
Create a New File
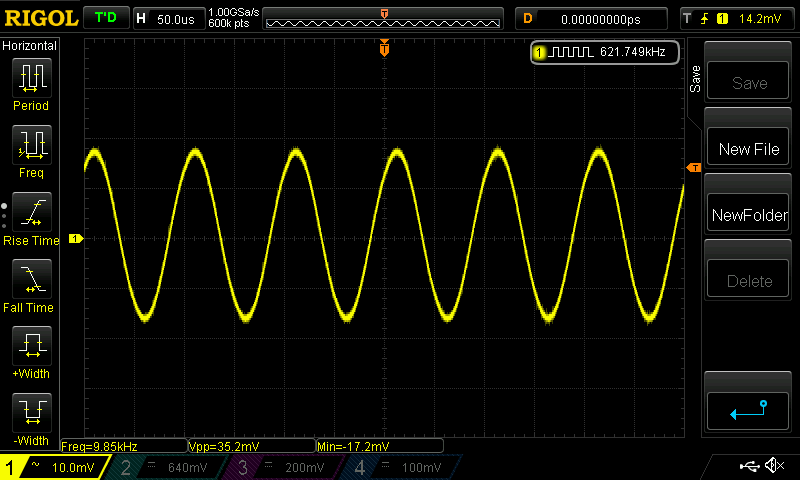pos(748,146)
